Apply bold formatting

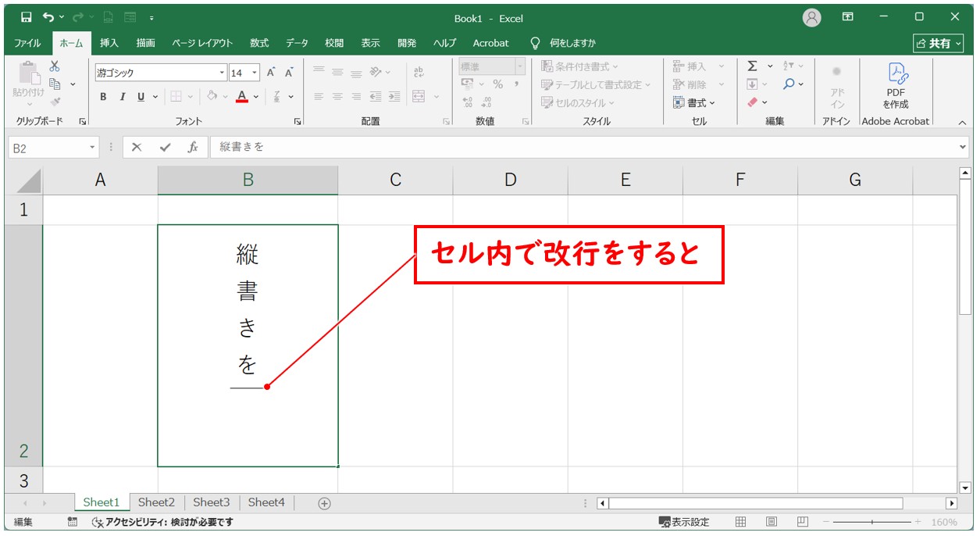tap(103, 97)
